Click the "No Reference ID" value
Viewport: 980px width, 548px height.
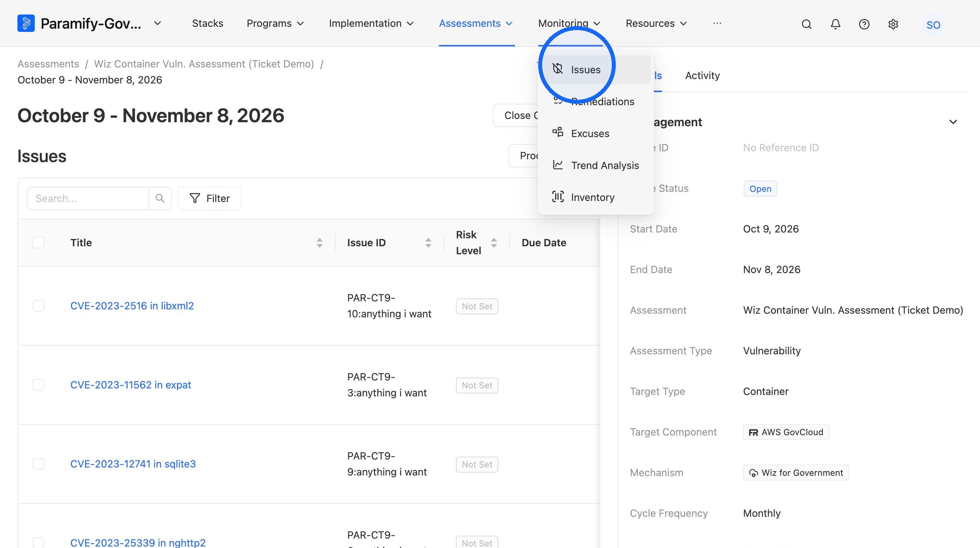coord(781,148)
